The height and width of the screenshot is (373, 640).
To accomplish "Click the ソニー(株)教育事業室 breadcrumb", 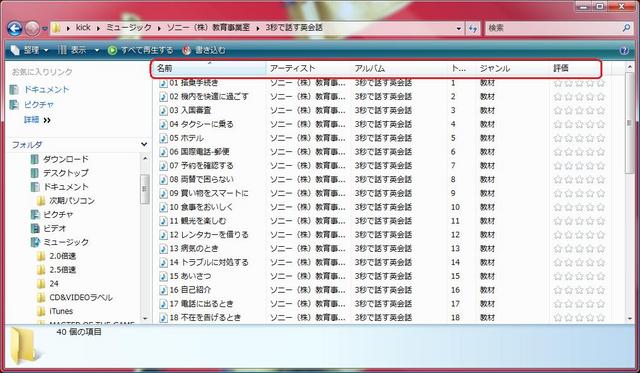I will [x=208, y=27].
